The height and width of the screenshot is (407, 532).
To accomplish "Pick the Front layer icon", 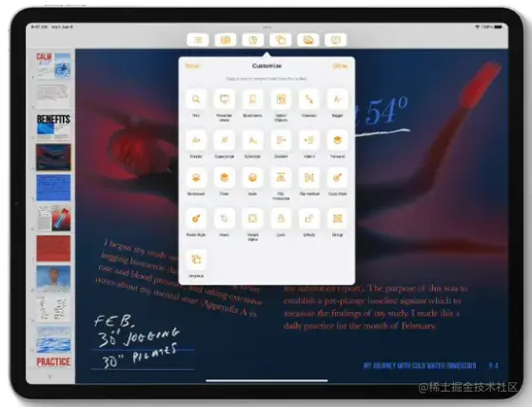I will 225,178.
